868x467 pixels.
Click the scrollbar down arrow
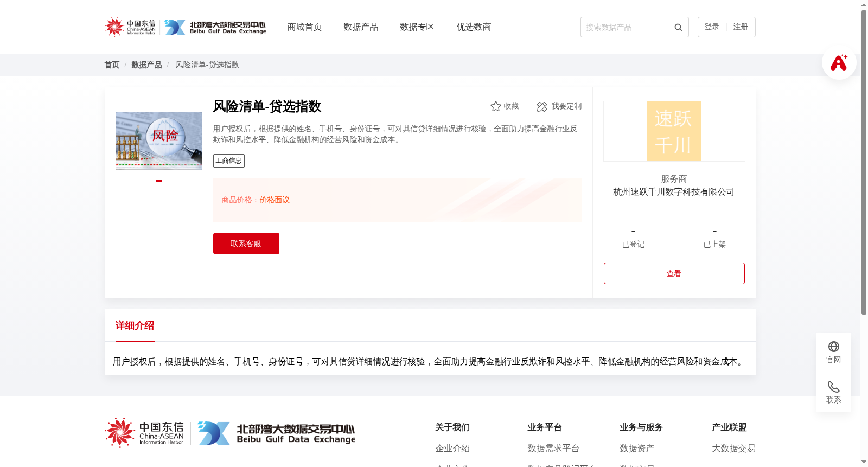click(x=864, y=463)
